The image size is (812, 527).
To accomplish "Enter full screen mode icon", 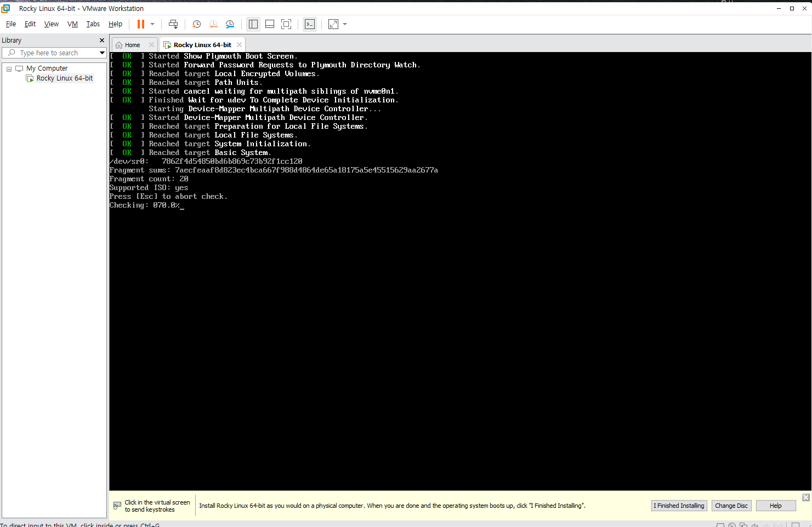I will click(286, 24).
